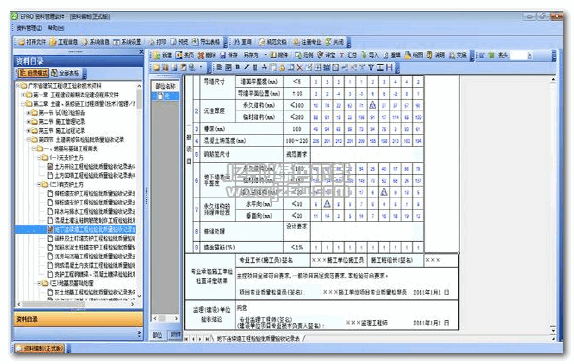The width and height of the screenshot is (574, 364).
Task: Click the 打印 print toolbar icon
Action: [158, 42]
